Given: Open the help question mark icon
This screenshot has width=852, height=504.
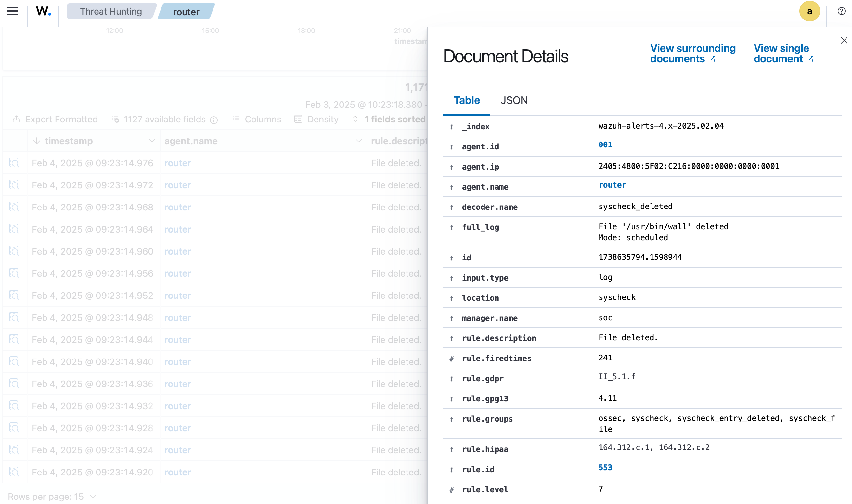Looking at the screenshot, I should (x=841, y=11).
